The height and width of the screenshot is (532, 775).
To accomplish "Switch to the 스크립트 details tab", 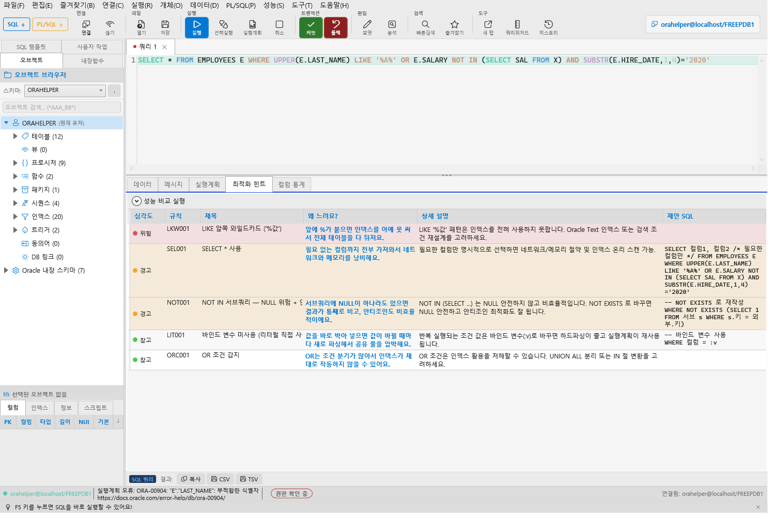I will click(95, 408).
